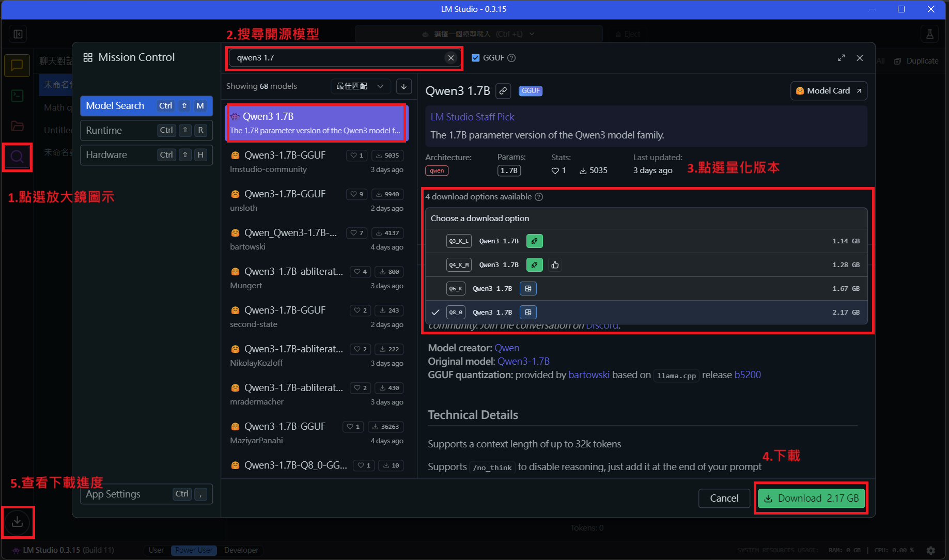Screen dimensions: 949x560
Task: Open the model loader dropdown at top
Action: pyautogui.click(x=478, y=34)
